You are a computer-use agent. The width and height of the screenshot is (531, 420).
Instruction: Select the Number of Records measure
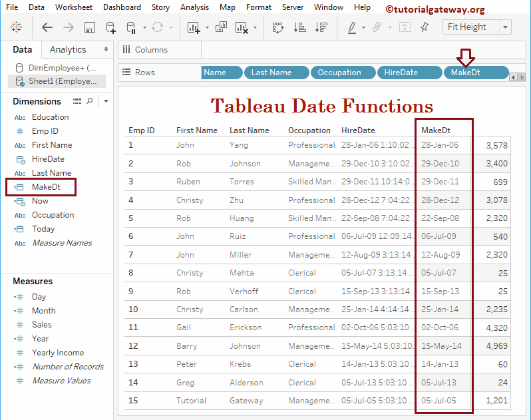click(x=68, y=367)
